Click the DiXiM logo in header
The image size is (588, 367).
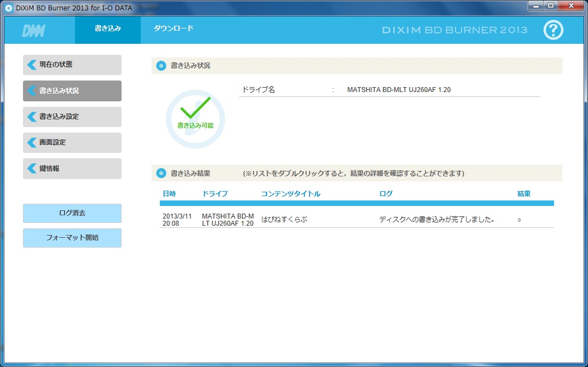34,31
